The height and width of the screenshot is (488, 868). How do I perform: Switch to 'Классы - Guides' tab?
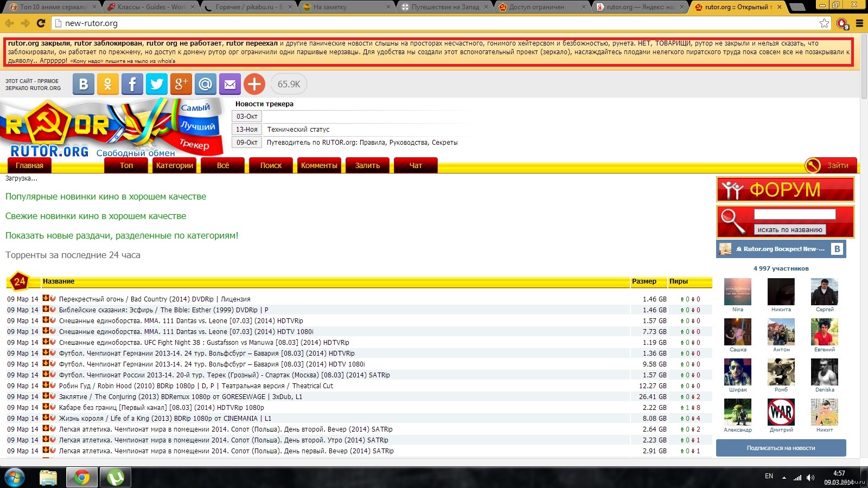(149, 7)
